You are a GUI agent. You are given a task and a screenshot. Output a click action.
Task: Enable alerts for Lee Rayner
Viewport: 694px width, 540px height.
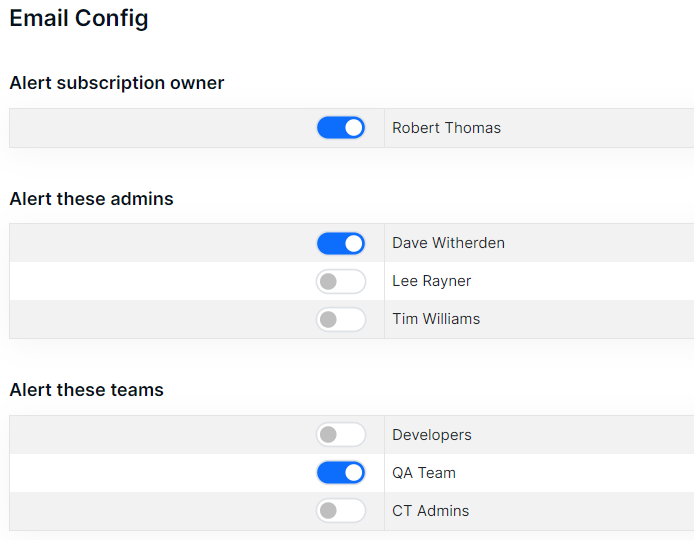click(x=341, y=282)
